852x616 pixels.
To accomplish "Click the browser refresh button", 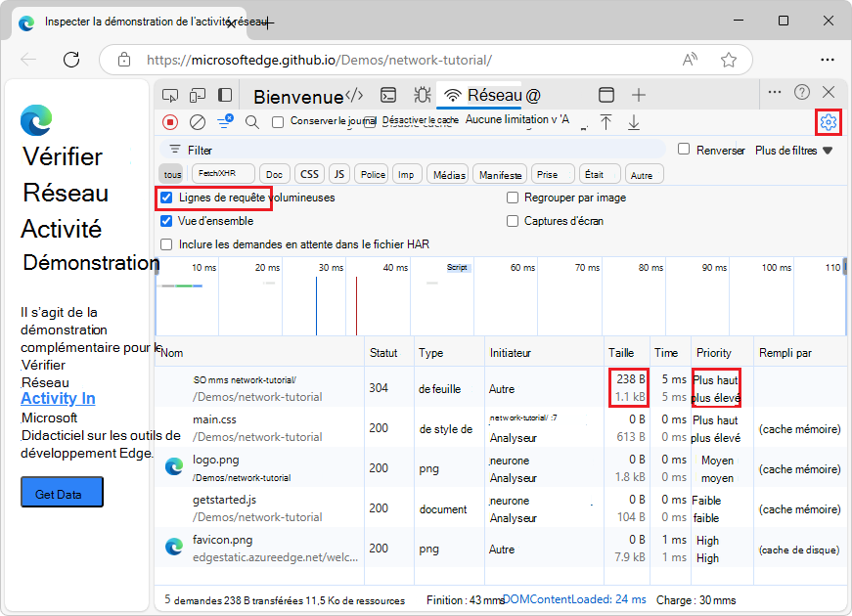I will point(71,60).
